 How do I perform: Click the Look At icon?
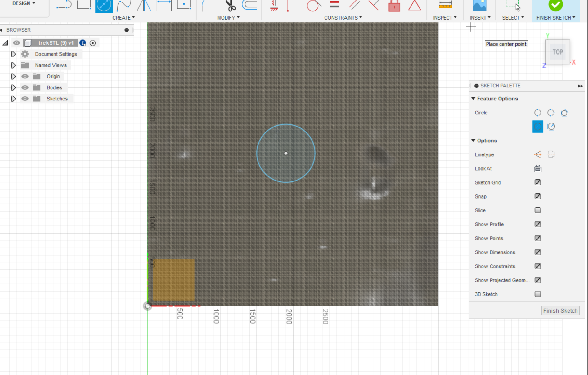point(538,168)
